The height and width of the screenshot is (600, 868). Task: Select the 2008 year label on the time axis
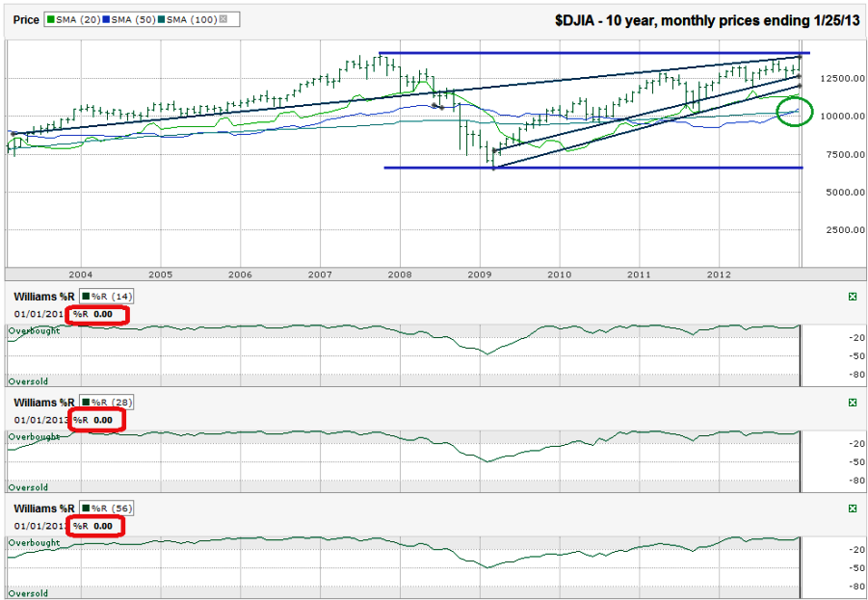tap(400, 274)
